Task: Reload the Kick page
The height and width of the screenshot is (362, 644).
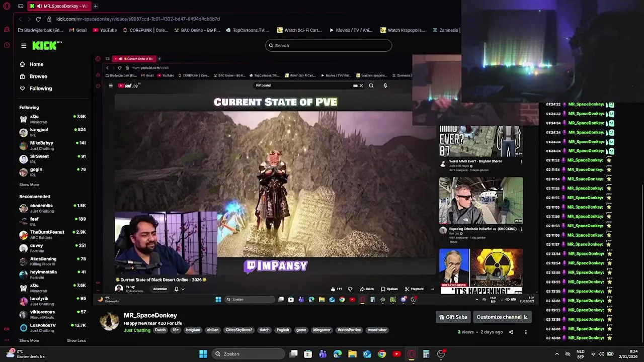Action: [x=38, y=19]
